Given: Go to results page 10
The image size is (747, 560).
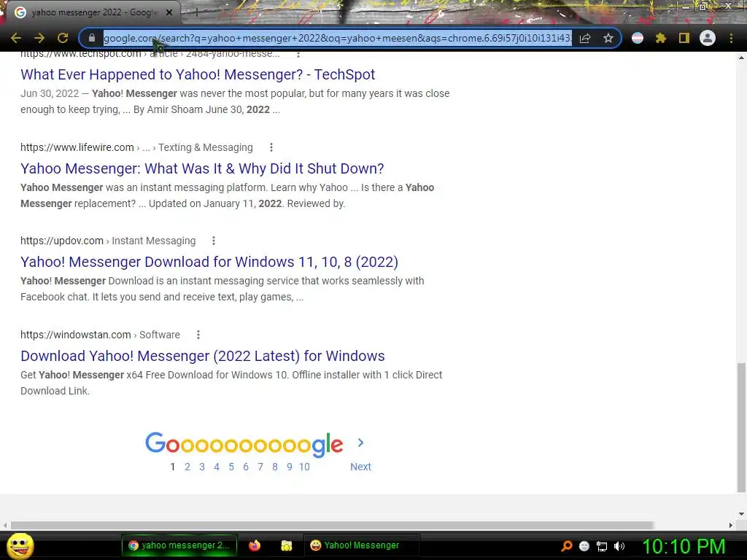Looking at the screenshot, I should (304, 467).
